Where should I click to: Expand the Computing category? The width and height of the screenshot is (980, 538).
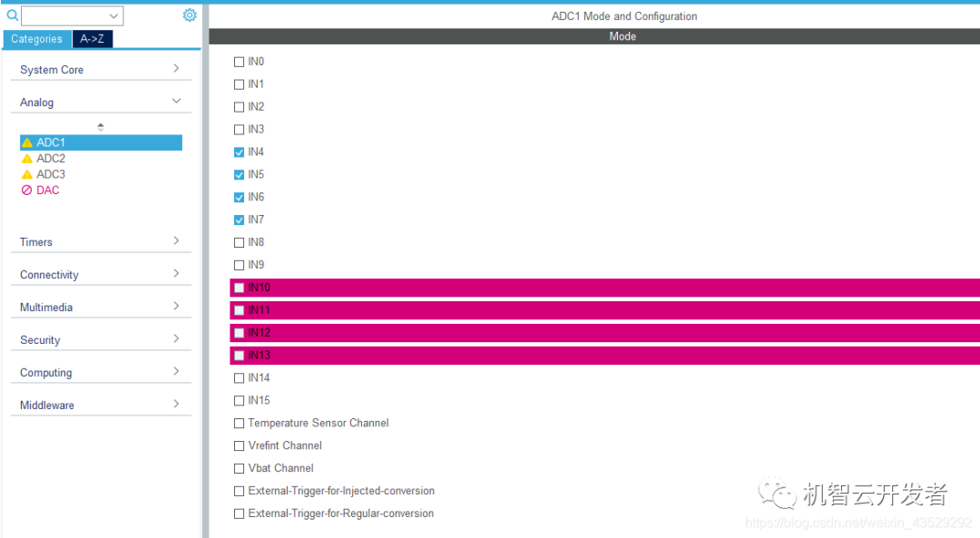click(x=101, y=372)
